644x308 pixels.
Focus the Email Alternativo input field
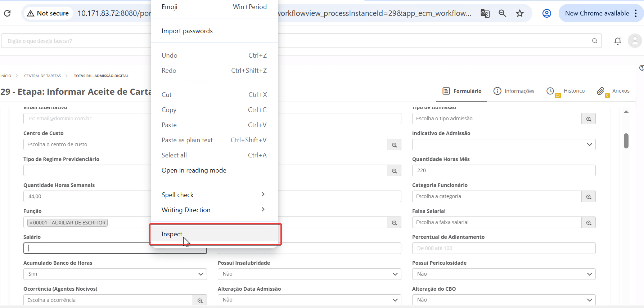(x=87, y=119)
